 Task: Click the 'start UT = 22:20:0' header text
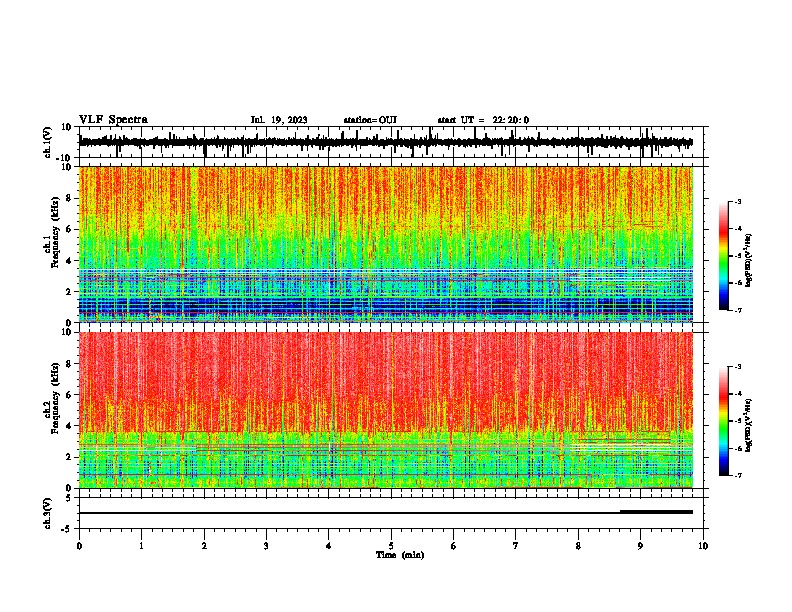pyautogui.click(x=483, y=120)
